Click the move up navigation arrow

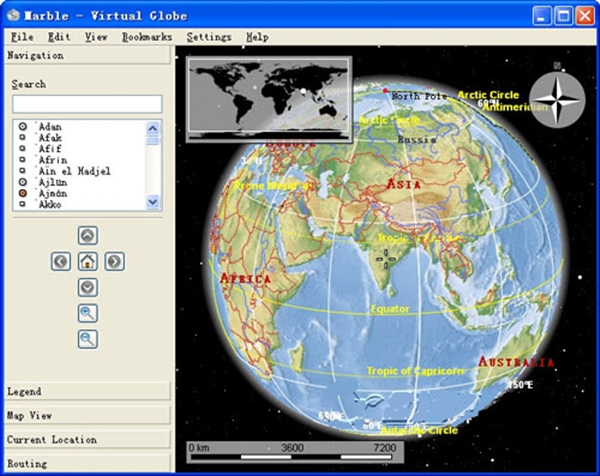point(88,236)
